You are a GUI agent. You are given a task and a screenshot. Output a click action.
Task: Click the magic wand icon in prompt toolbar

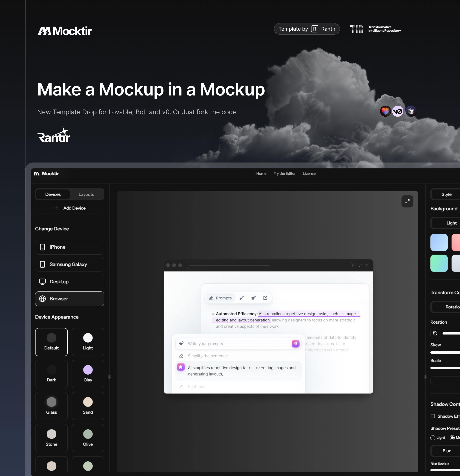click(x=241, y=298)
